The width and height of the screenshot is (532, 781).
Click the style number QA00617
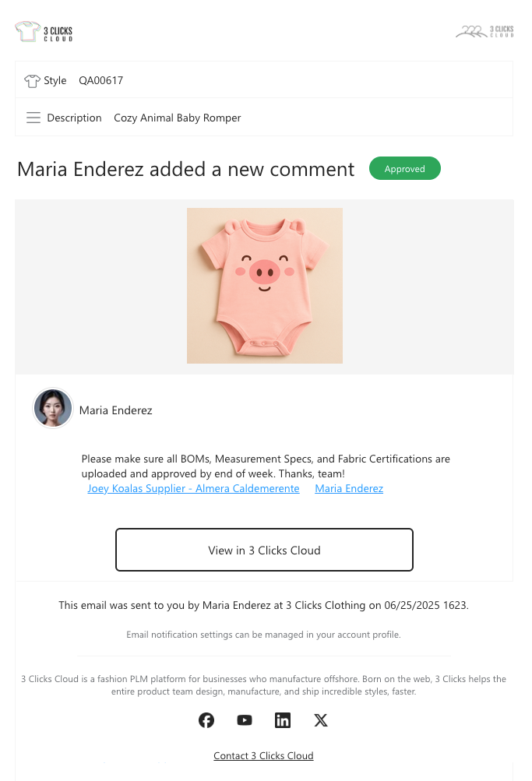[101, 80]
